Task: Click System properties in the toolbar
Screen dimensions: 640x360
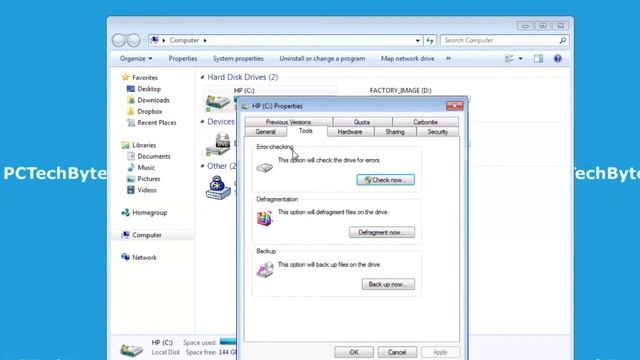Action: point(238,59)
